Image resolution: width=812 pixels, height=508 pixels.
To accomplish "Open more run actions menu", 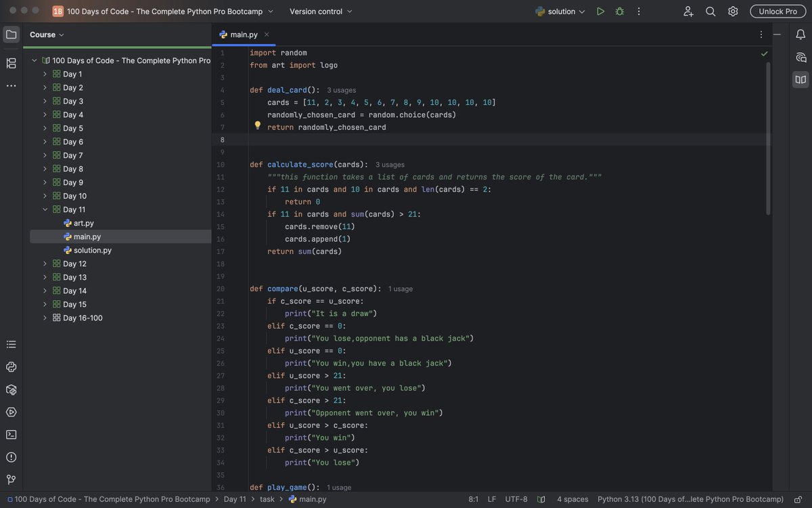I will 639,12.
